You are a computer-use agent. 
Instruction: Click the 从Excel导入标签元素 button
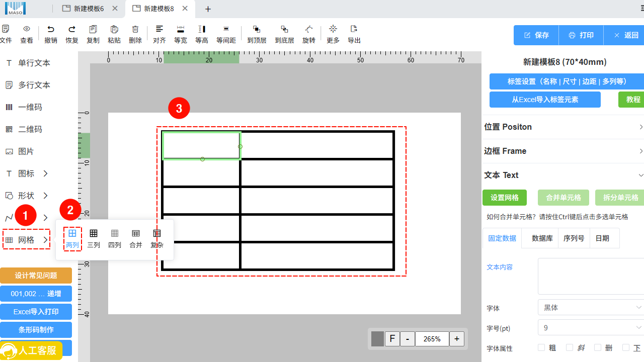[545, 100]
